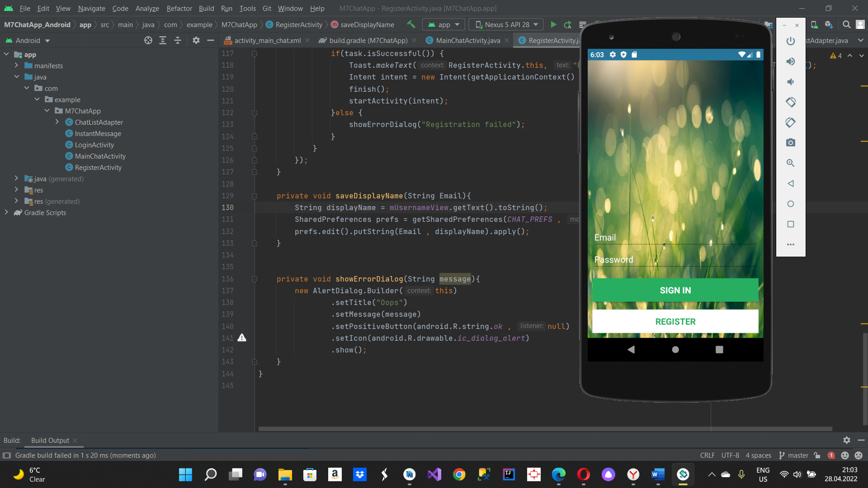Screen dimensions: 868x488
Task: Expand ChatListAdapter class node
Action: click(x=57, y=122)
